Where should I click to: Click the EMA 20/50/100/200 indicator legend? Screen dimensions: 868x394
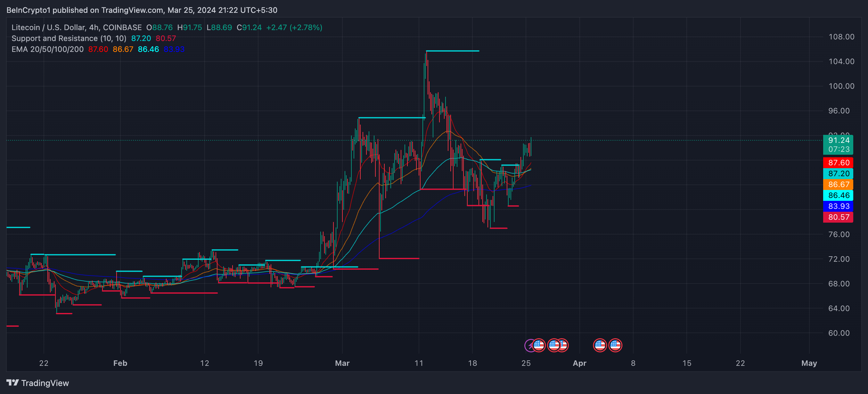click(47, 49)
